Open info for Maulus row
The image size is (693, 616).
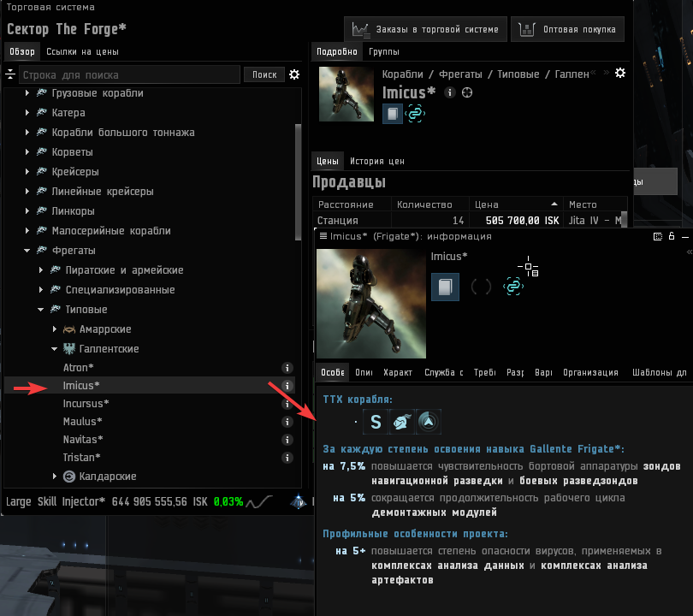pyautogui.click(x=287, y=422)
